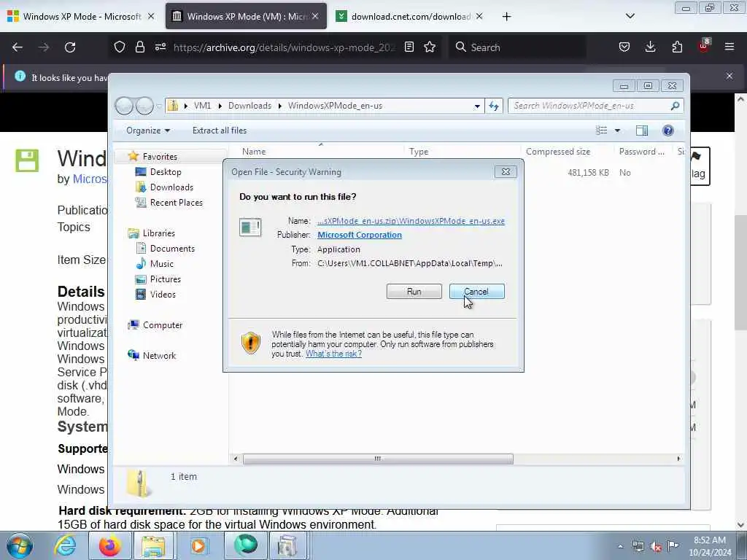Select Downloads in the Explorer breadcrumb
This screenshot has height=560, width=747.
[249, 106]
